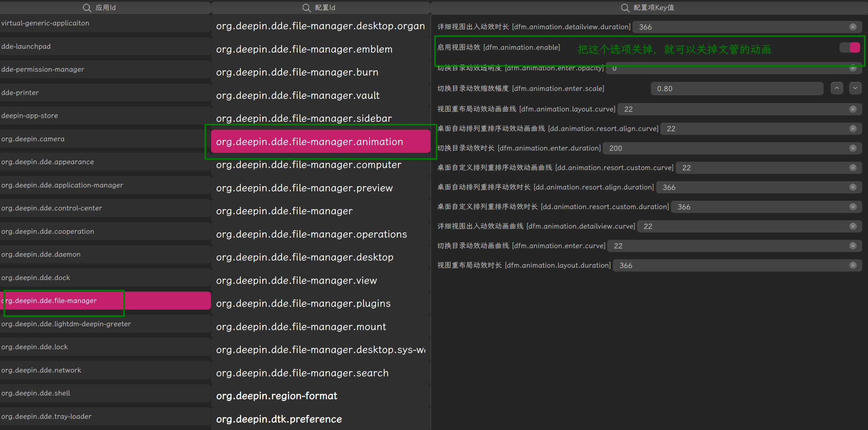Click the search icon beside 配置Id
The height and width of the screenshot is (430, 868).
[306, 8]
